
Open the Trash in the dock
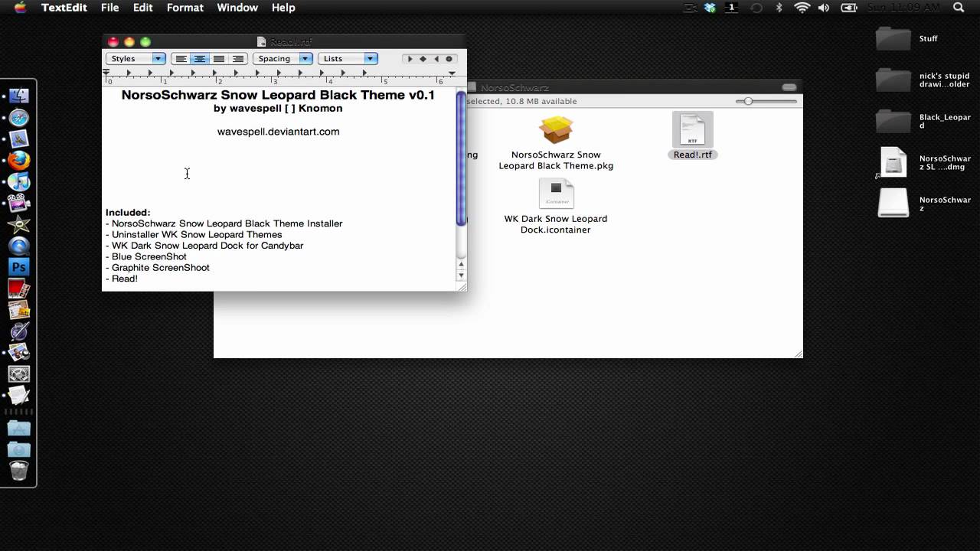pos(19,471)
